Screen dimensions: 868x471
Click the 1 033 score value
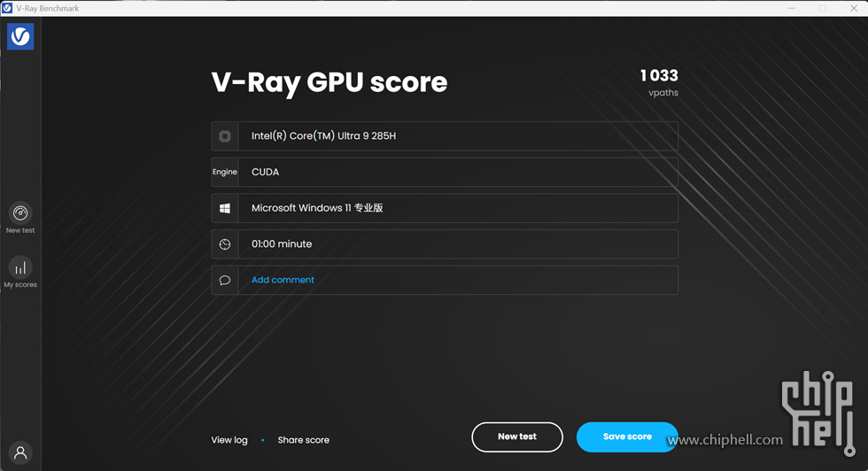(659, 75)
